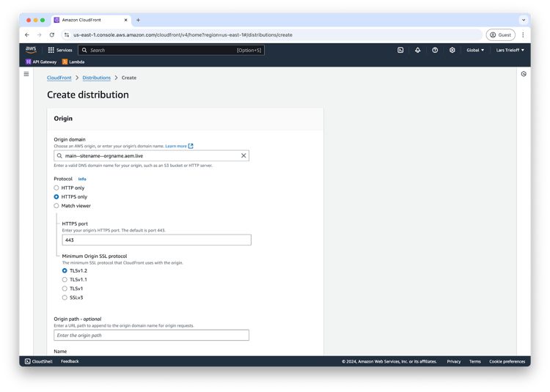Open the API Gateway shortcut
The image size is (550, 392).
(41, 62)
